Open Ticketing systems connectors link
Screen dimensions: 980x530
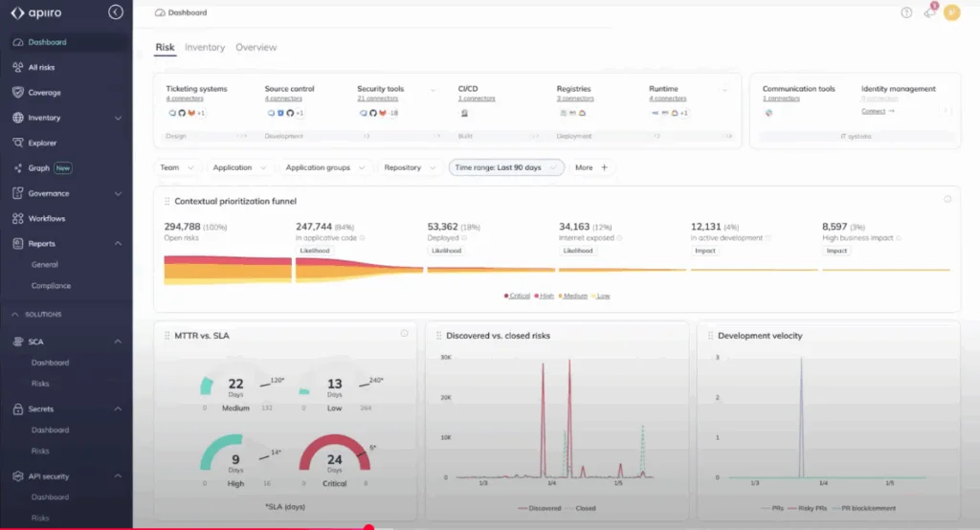(x=185, y=99)
